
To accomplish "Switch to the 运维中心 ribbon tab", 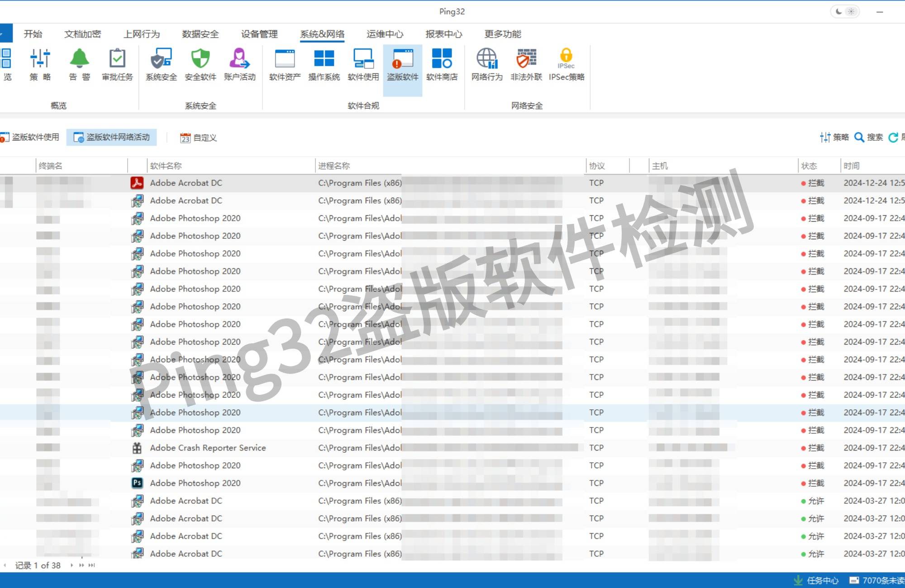I will [x=384, y=33].
